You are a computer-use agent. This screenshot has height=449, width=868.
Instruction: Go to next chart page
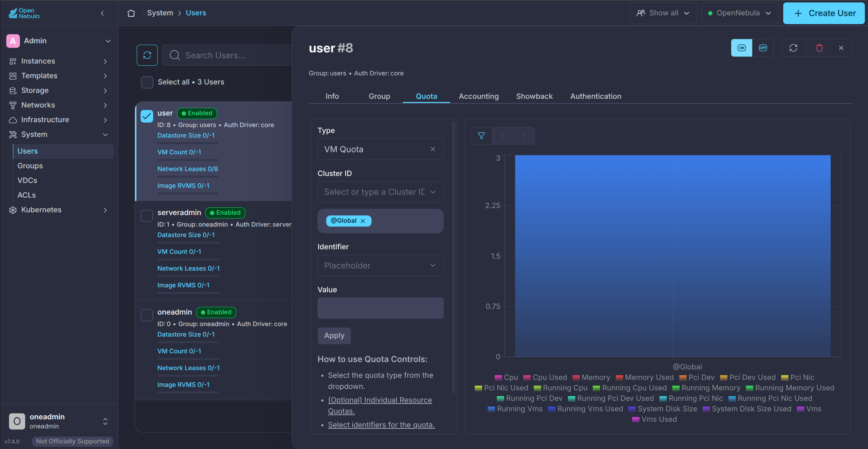[x=524, y=136]
